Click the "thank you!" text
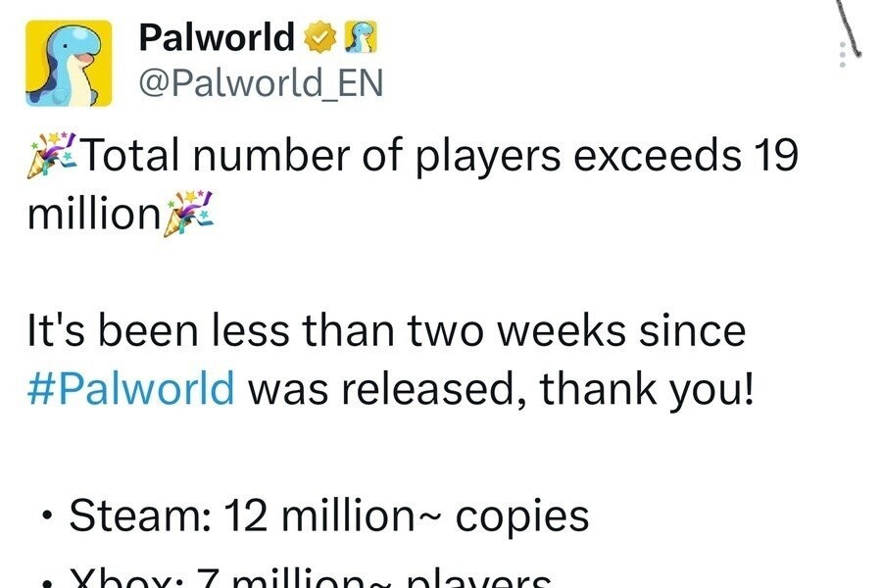 (x=647, y=388)
